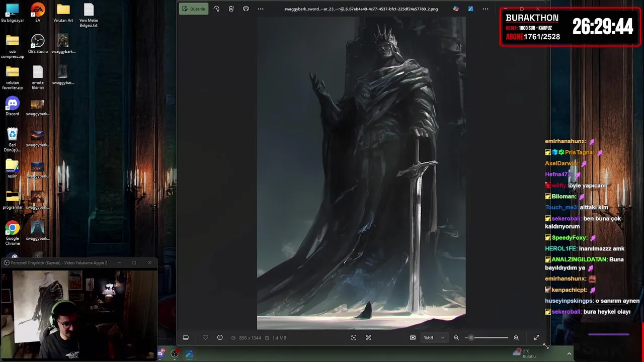Select the Velutan Art folder

63,14
